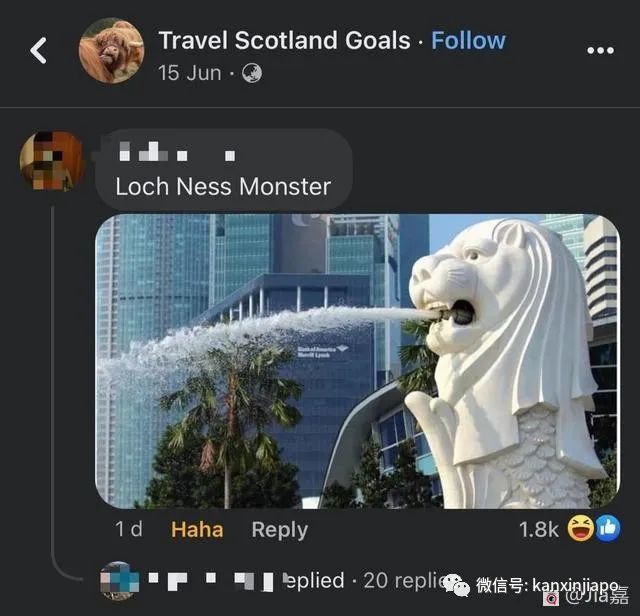Follow Travel Scotland Goals page
Viewport: 640px width, 616px height.
[x=468, y=40]
